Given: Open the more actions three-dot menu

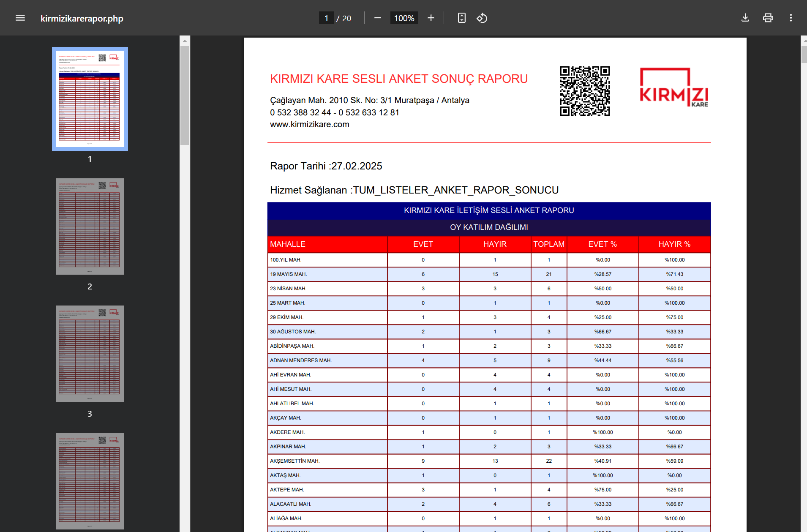Looking at the screenshot, I should point(791,18).
